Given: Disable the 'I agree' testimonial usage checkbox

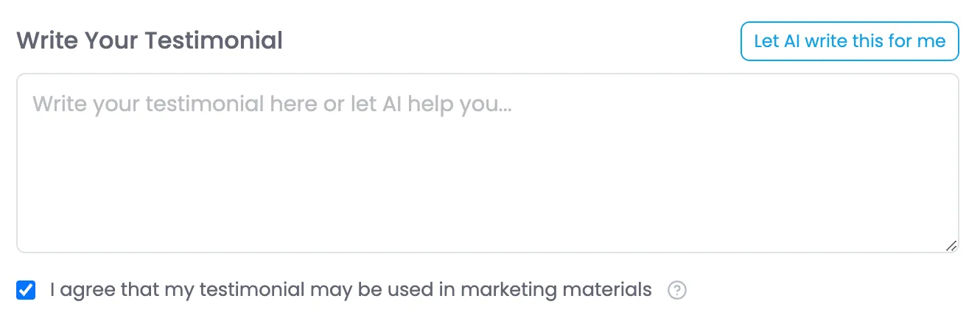Looking at the screenshot, I should [26, 290].
